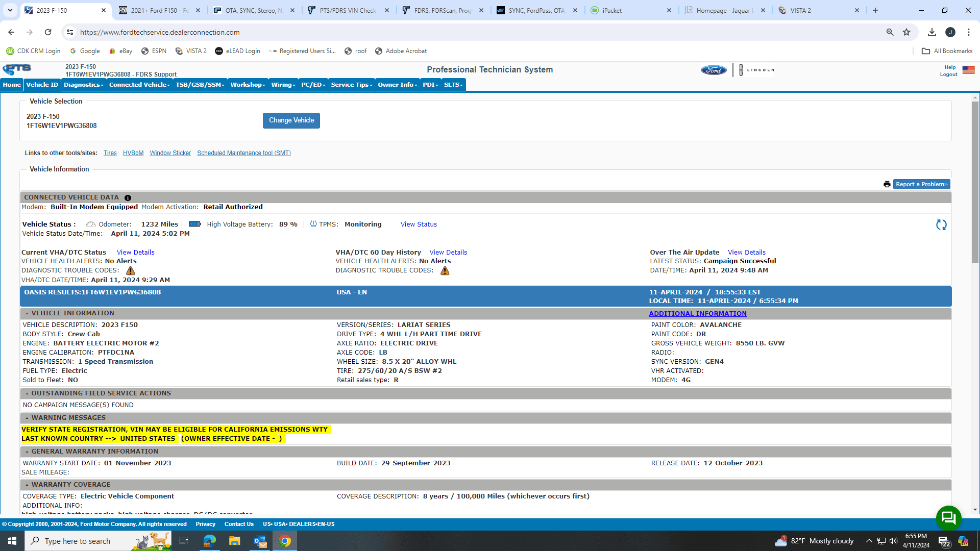Image resolution: width=980 pixels, height=551 pixels.
Task: Open the chat bubble button
Action: point(948,518)
